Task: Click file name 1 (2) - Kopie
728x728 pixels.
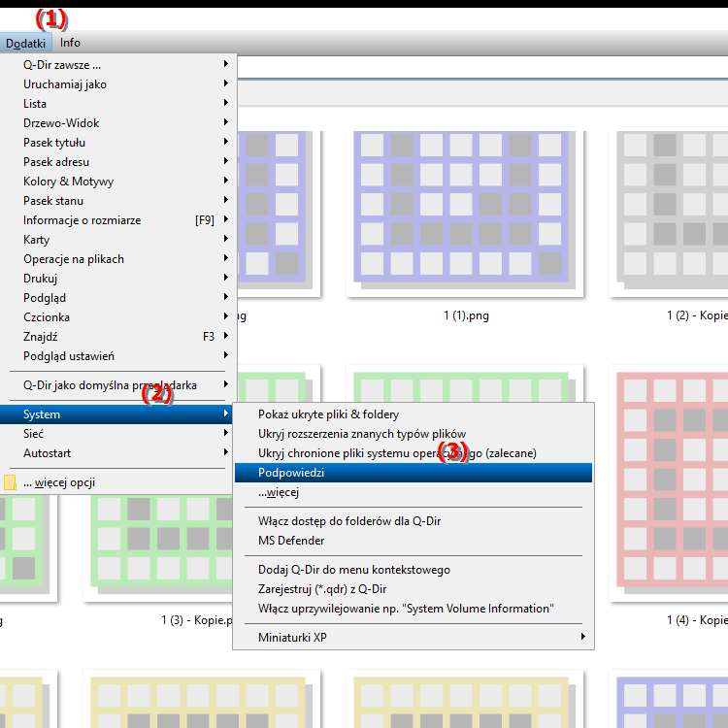Action: 697,315
